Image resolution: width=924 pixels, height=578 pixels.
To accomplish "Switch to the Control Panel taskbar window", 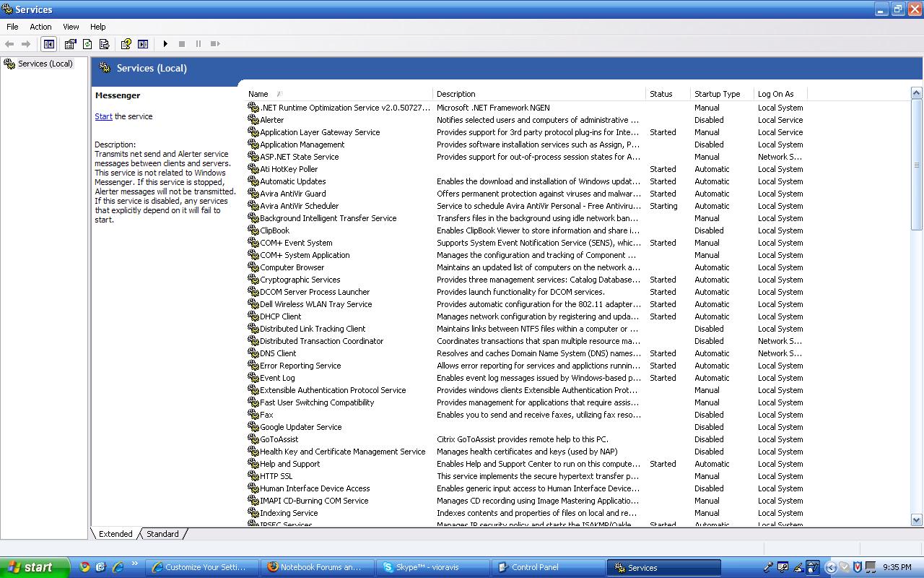I will [548, 567].
